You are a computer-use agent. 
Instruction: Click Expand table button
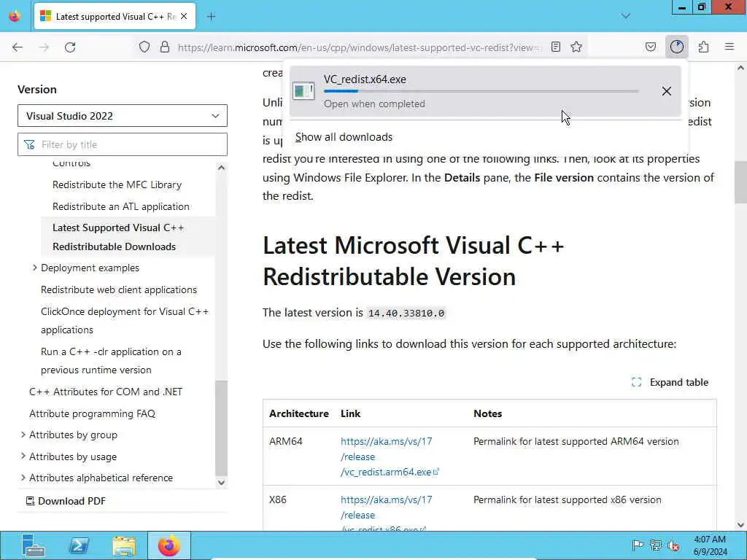pos(670,382)
